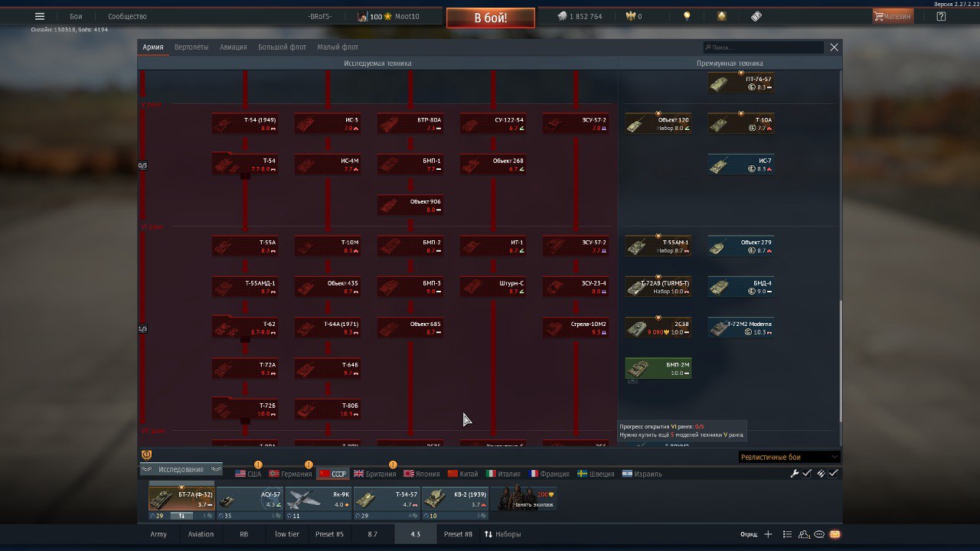Click the research tree vertical scrollbar

tap(841, 360)
